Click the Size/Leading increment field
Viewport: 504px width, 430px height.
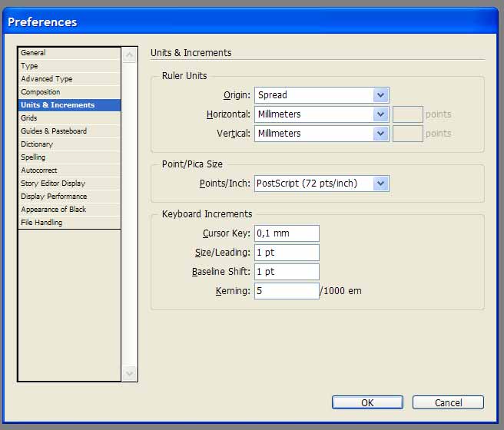[x=287, y=253]
